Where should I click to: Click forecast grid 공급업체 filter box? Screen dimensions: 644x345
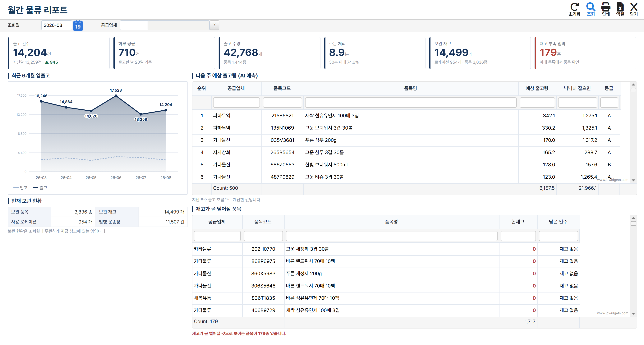236,103
